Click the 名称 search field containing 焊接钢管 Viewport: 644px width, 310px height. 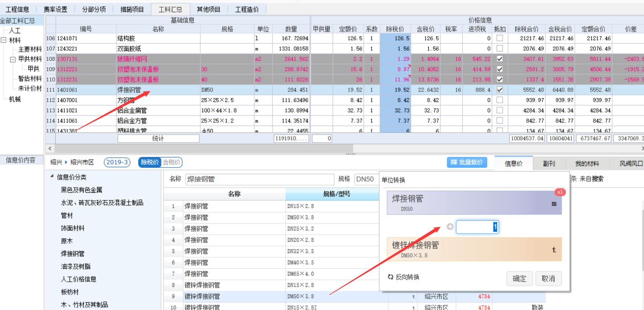pos(260,179)
